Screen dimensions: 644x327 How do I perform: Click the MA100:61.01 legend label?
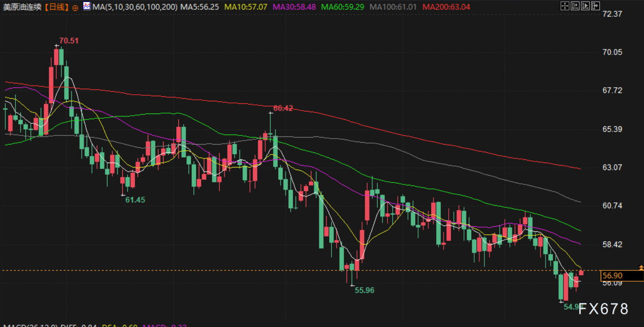click(394, 7)
